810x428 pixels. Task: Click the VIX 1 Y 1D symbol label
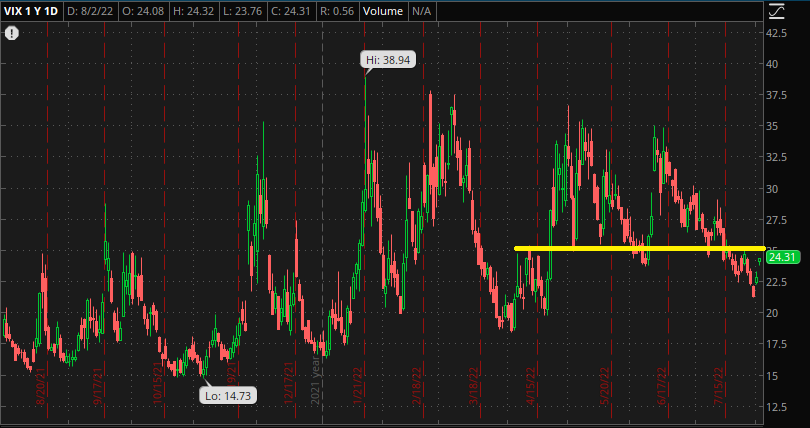(32, 11)
